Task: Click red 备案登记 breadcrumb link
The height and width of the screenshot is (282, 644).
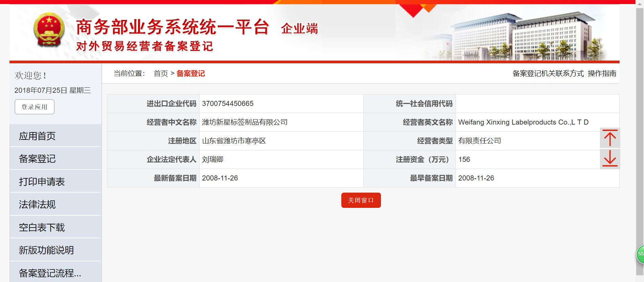Action: (191, 73)
